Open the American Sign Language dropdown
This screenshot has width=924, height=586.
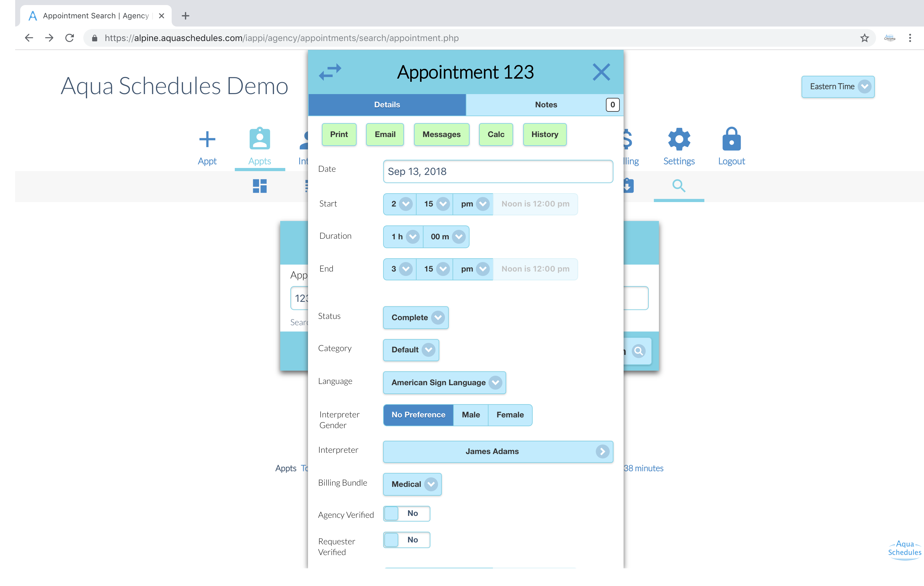445,382
